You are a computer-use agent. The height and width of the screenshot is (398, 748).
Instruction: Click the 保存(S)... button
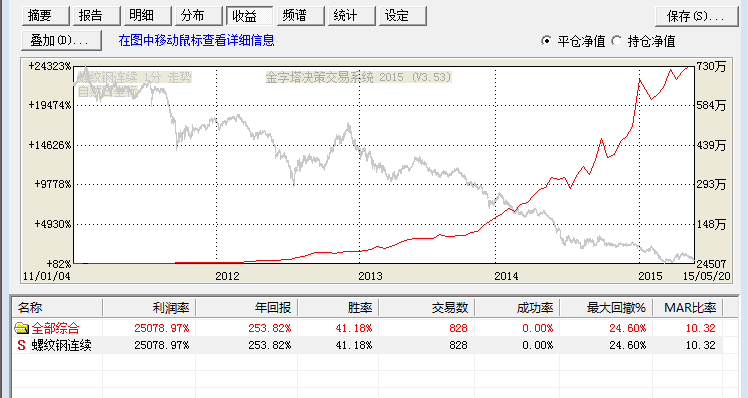pyautogui.click(x=696, y=16)
